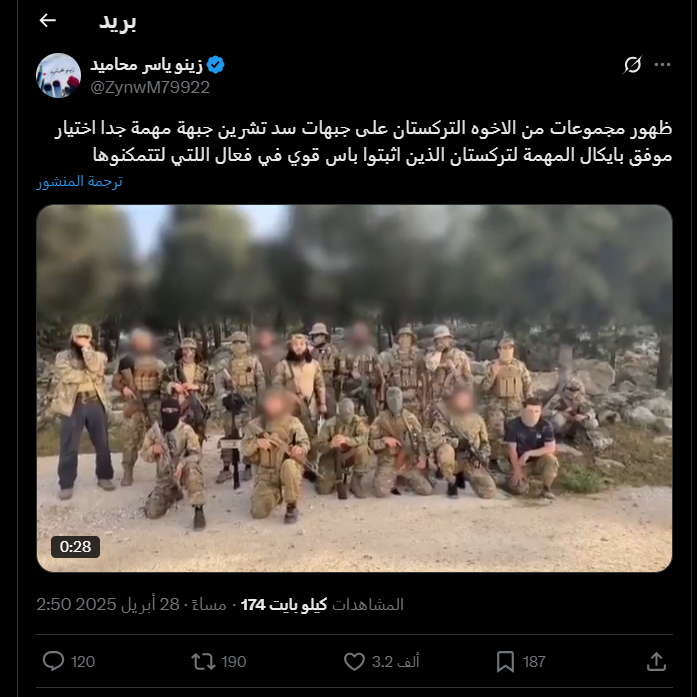
Task: Play the embedded video
Action: pyautogui.click(x=354, y=388)
